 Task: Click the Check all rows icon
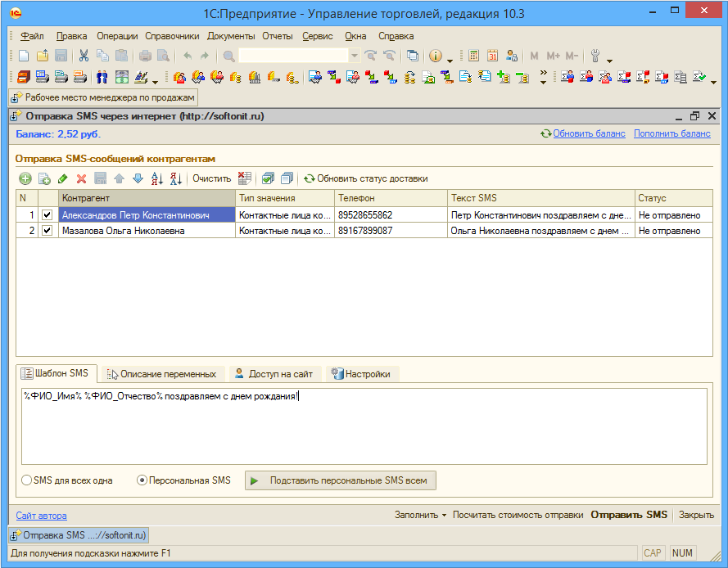[268, 178]
